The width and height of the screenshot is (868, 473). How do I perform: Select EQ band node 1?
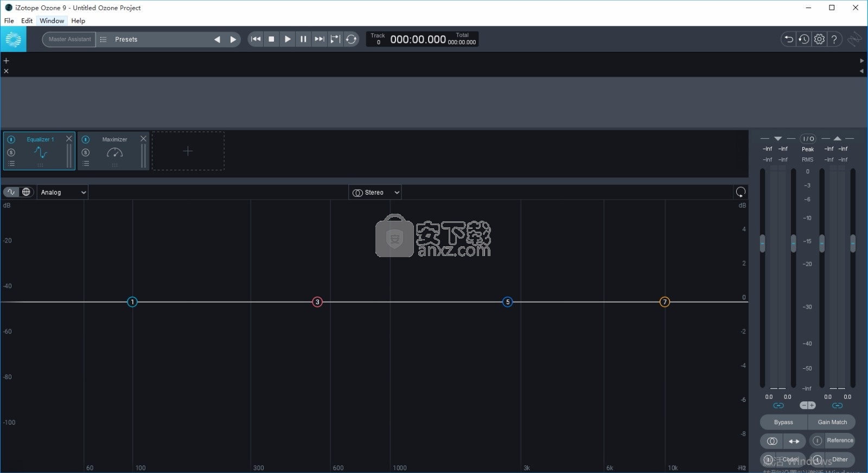pyautogui.click(x=132, y=302)
